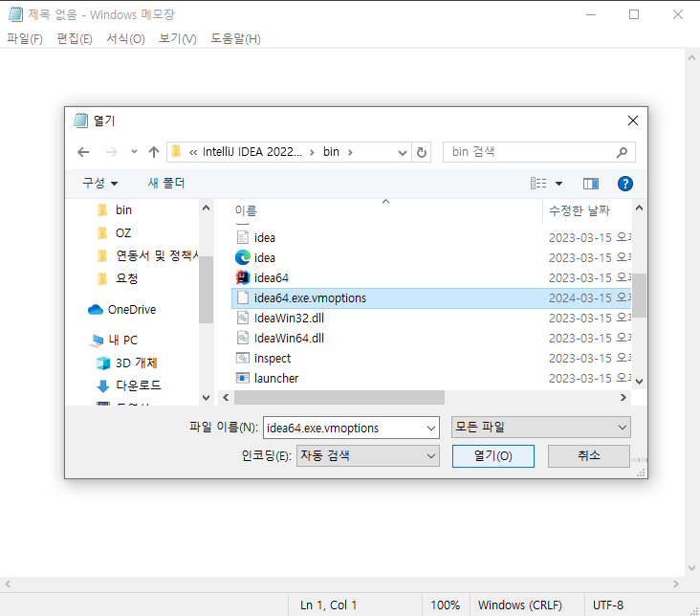Select bin folder in navigation tree

(x=123, y=209)
